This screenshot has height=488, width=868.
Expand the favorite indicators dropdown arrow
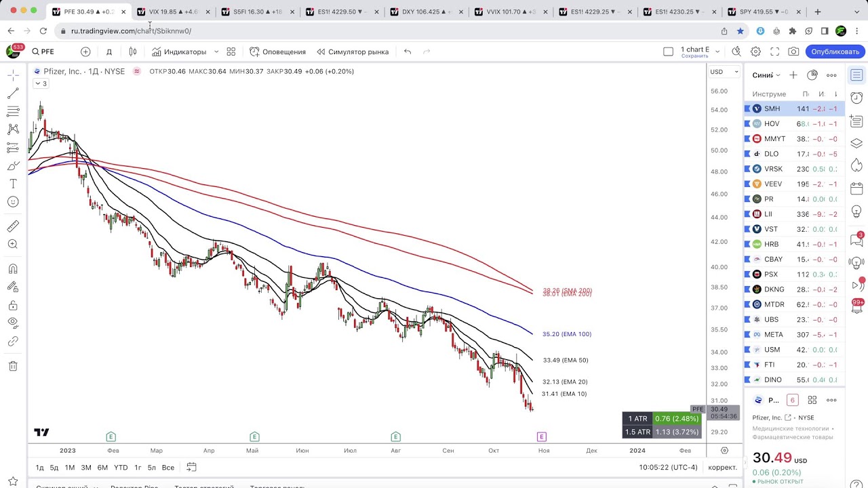(x=216, y=52)
